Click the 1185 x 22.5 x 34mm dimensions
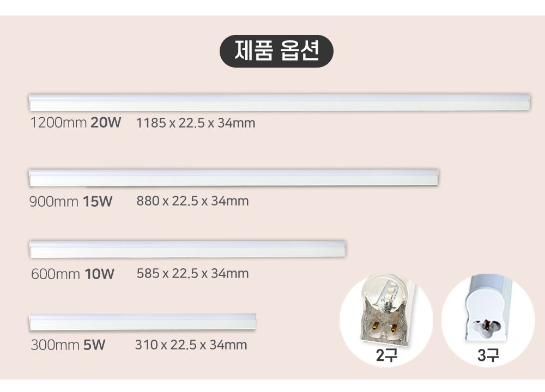This screenshot has width=545, height=392. pos(196,123)
